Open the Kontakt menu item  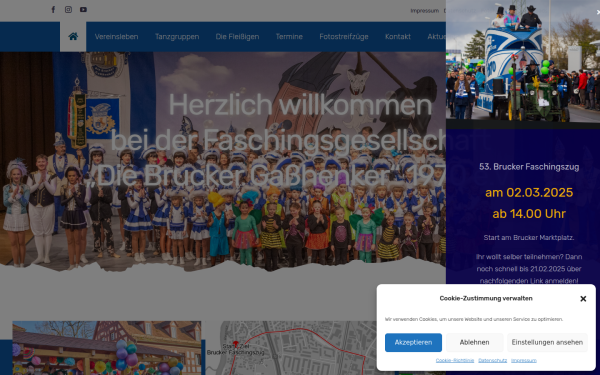[x=398, y=37]
